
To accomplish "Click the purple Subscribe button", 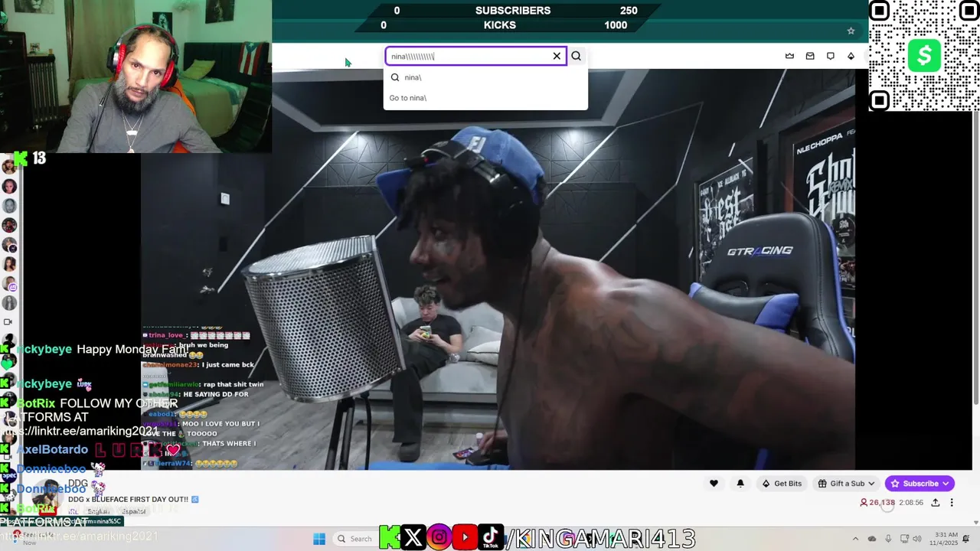I will [920, 484].
